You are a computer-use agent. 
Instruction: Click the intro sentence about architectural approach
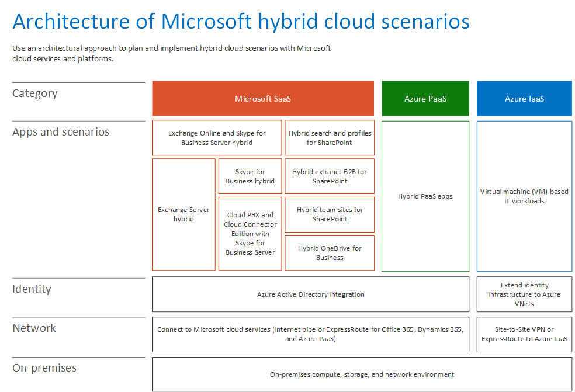pos(171,53)
